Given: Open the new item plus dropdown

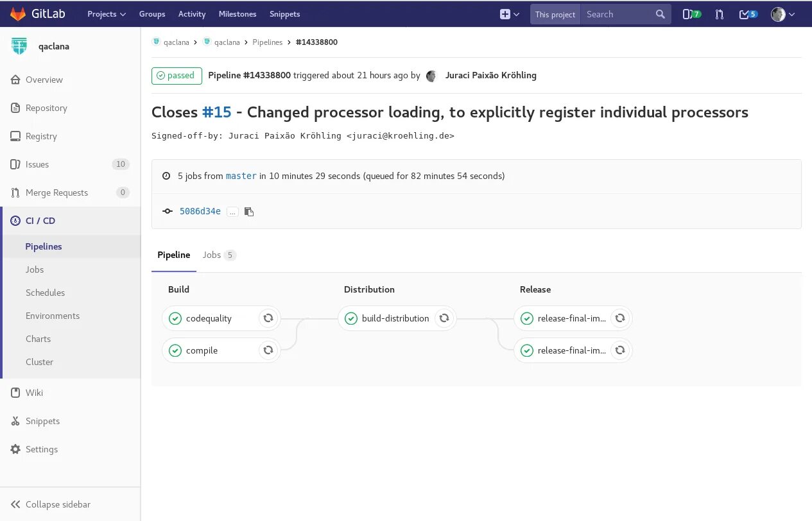Looking at the screenshot, I should point(509,14).
